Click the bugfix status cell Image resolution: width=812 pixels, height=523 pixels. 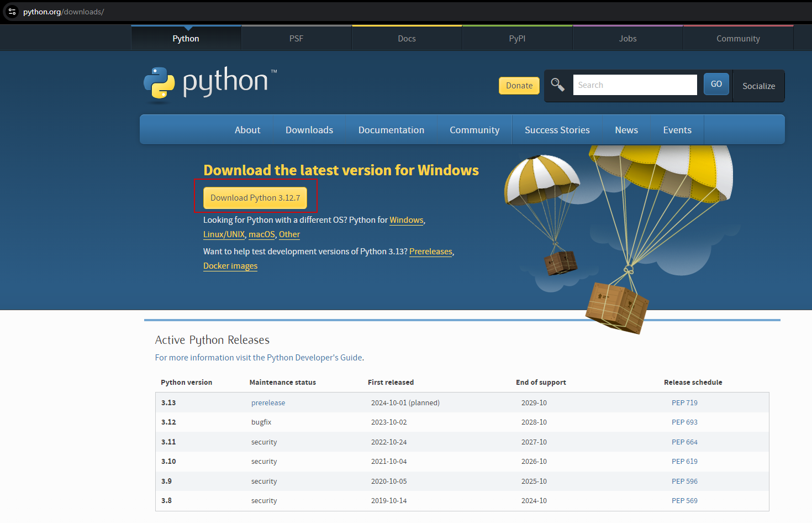click(261, 422)
